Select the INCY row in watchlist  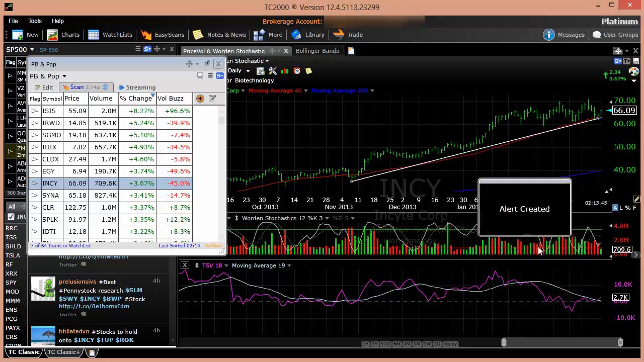tap(111, 184)
